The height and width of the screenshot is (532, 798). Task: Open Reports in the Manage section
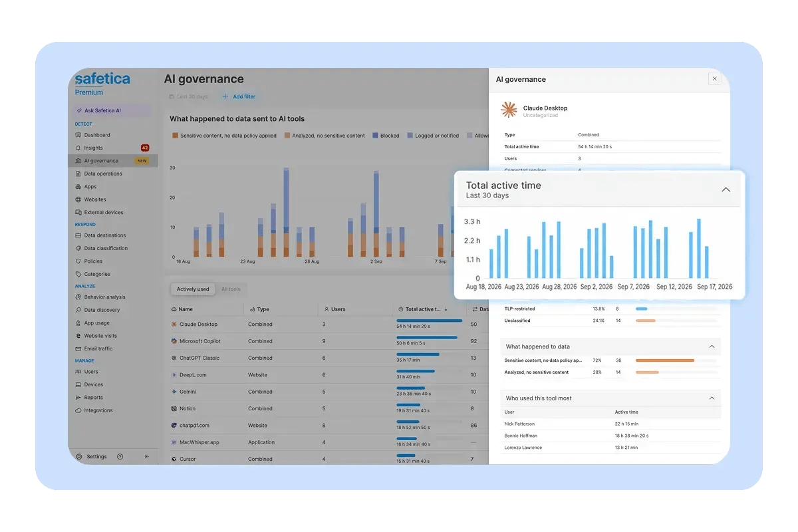(94, 398)
